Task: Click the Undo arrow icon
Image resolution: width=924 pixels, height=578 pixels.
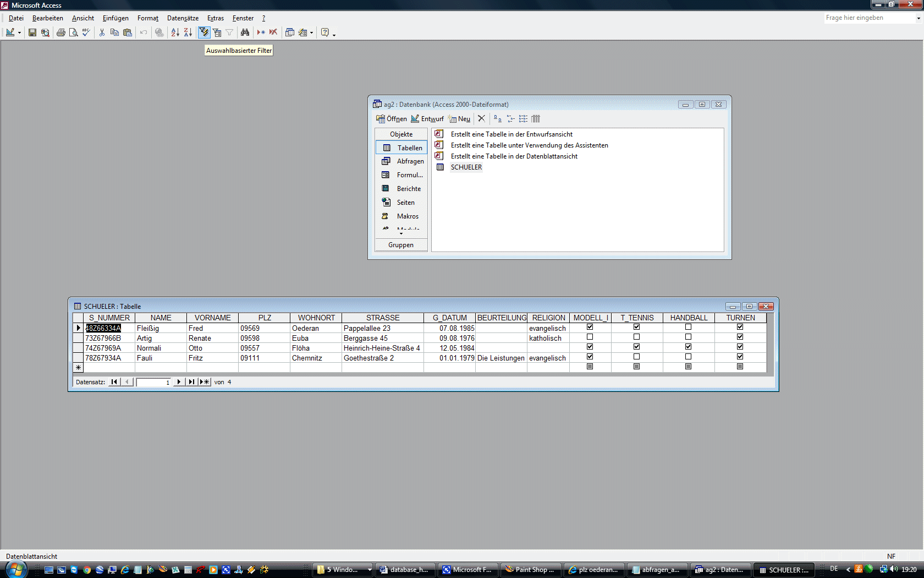Action: point(144,32)
